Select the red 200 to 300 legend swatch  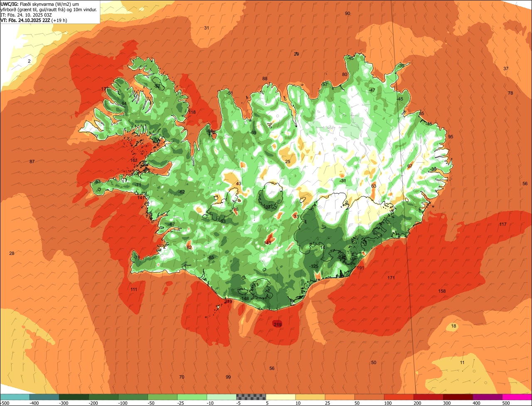[428, 397]
